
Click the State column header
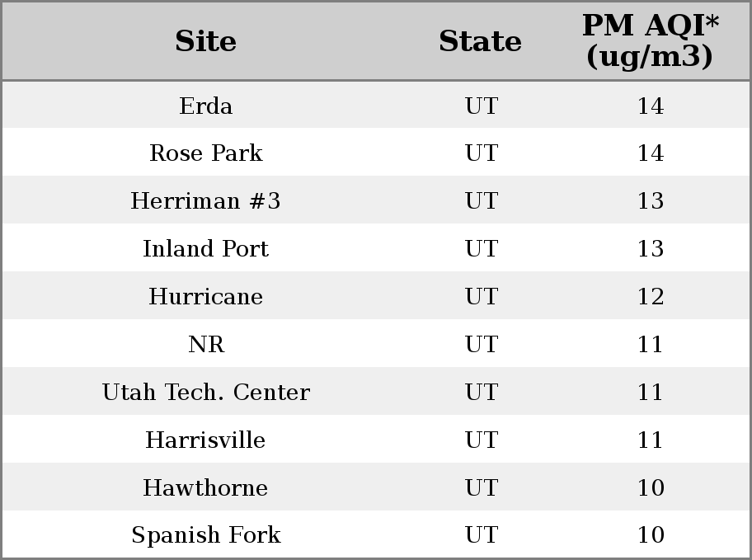point(481,41)
